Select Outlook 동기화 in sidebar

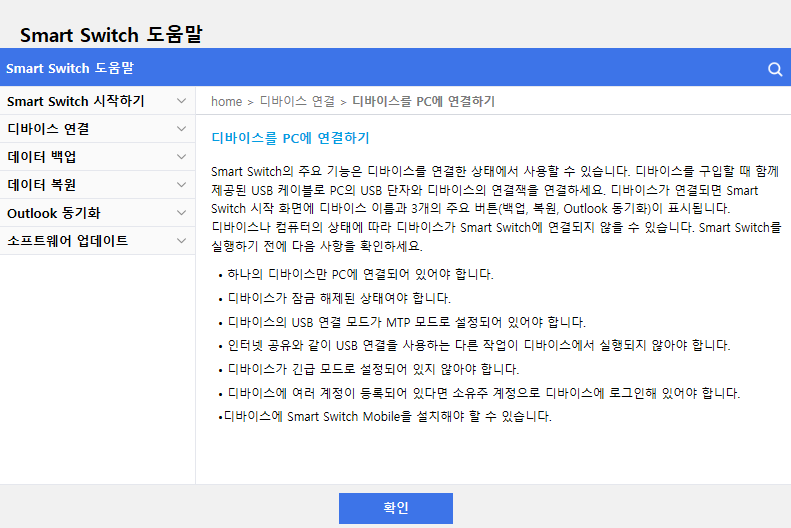click(97, 213)
